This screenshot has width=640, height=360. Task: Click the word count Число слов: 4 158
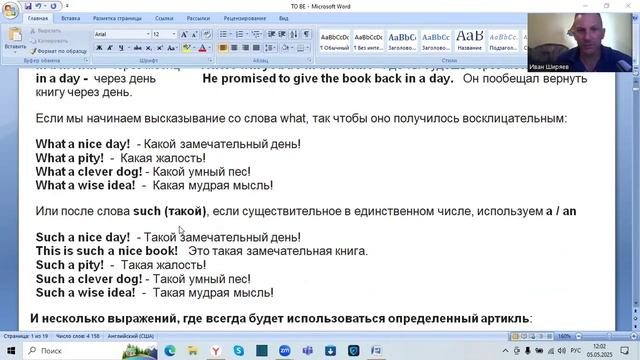(x=78, y=336)
